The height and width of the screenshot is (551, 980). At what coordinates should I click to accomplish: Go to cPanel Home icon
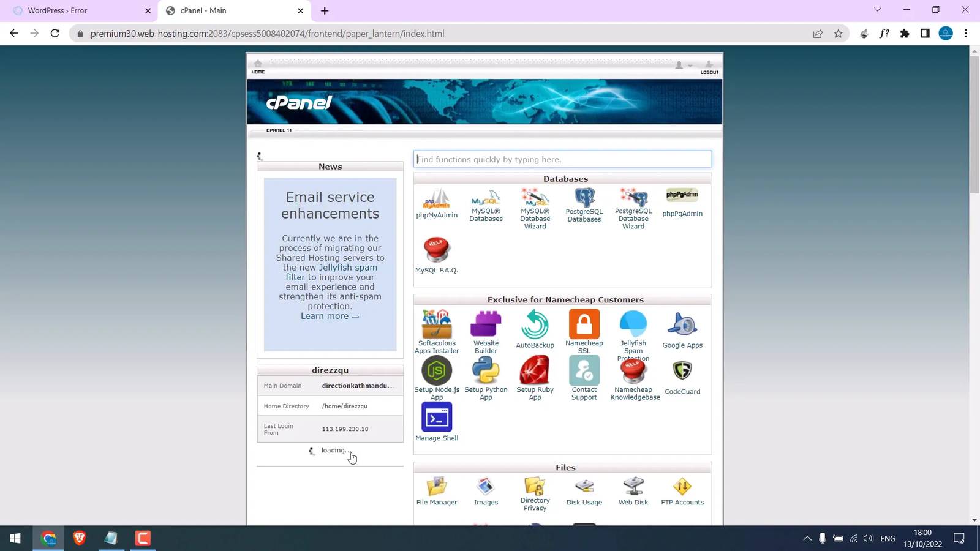[258, 67]
